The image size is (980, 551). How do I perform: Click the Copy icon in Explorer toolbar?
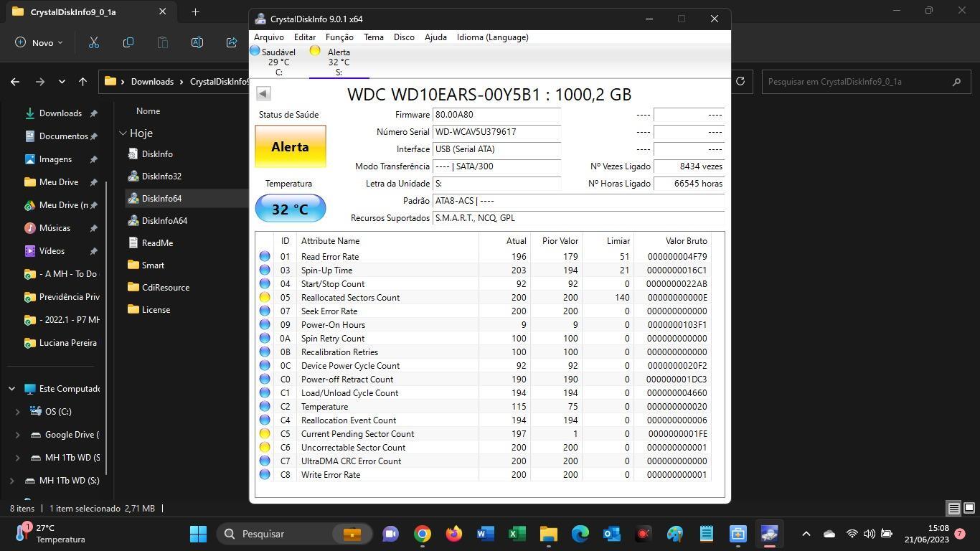[128, 42]
